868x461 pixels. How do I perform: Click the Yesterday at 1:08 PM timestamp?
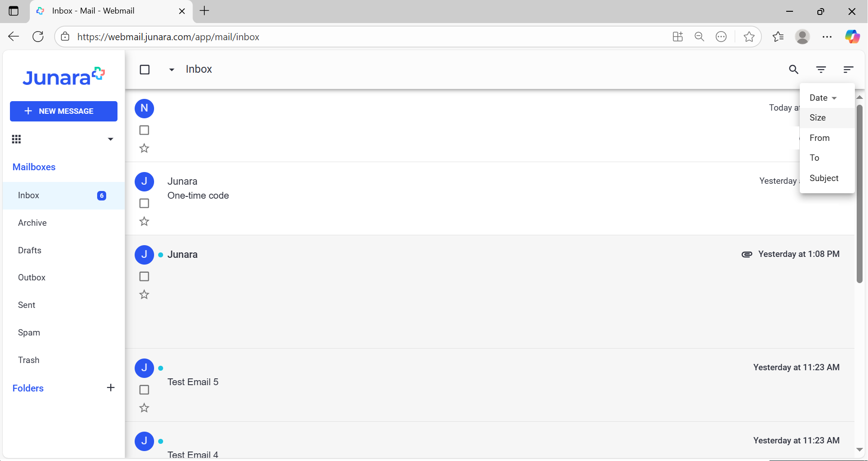(799, 254)
